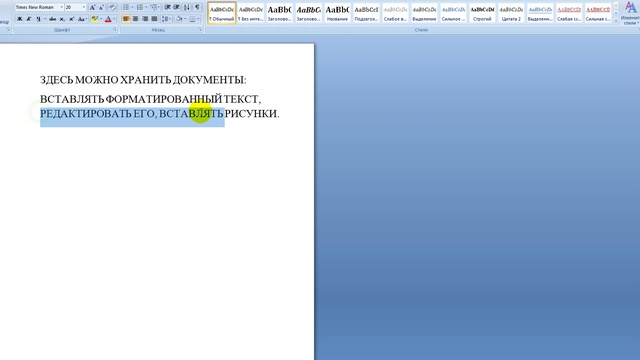Click the Increase Indent icon
640x360 pixels.
click(177, 7)
